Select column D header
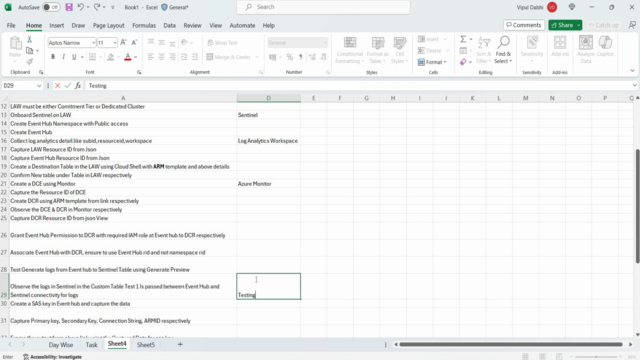This screenshot has height=360, width=640. pyautogui.click(x=269, y=98)
